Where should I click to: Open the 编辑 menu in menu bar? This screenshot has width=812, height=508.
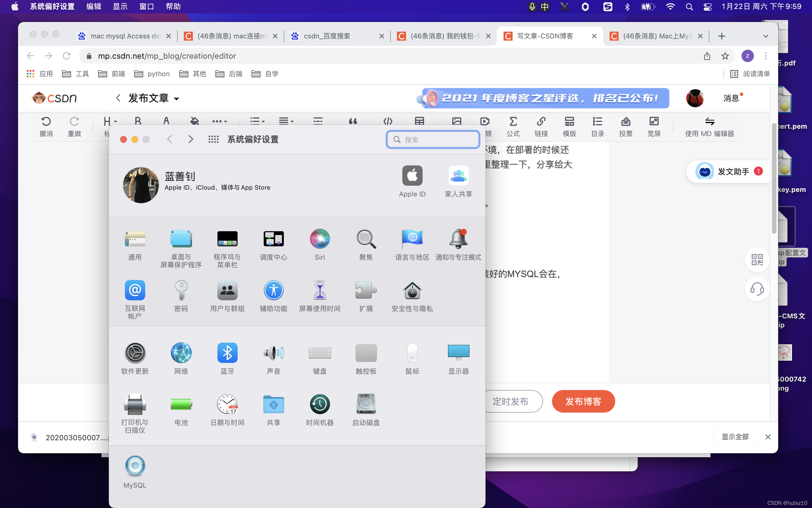point(94,6)
